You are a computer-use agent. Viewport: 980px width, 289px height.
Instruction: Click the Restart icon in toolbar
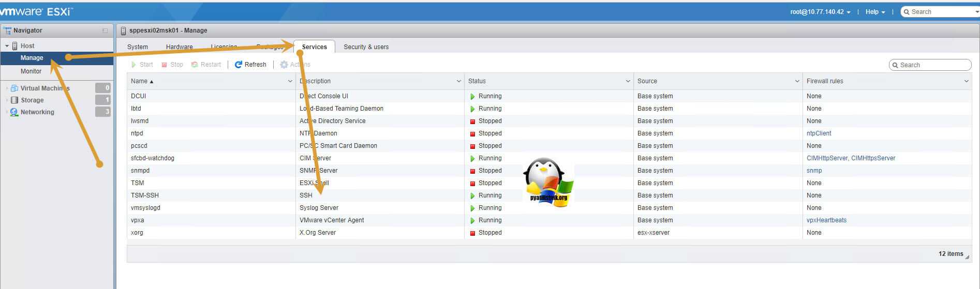(195, 65)
